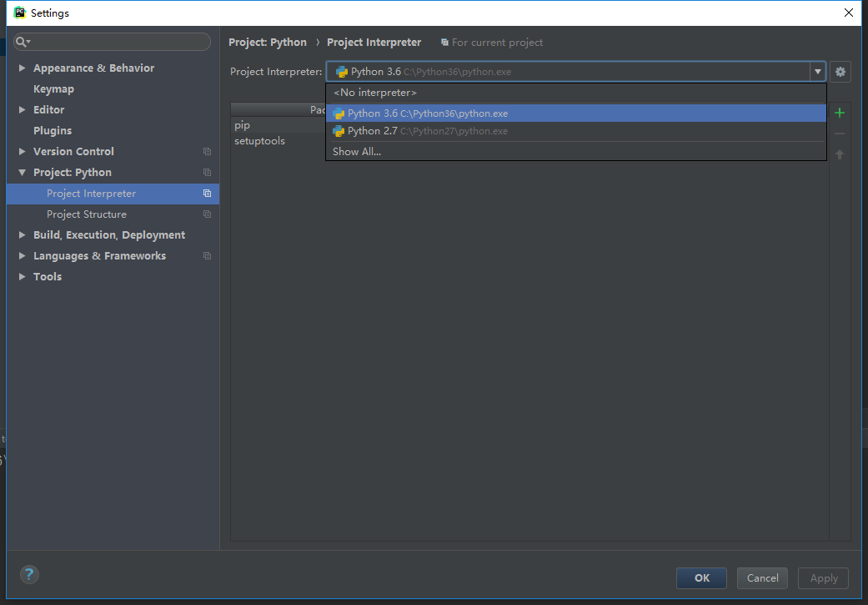The width and height of the screenshot is (868, 605).
Task: Click the minus uninstall package icon
Action: click(839, 134)
